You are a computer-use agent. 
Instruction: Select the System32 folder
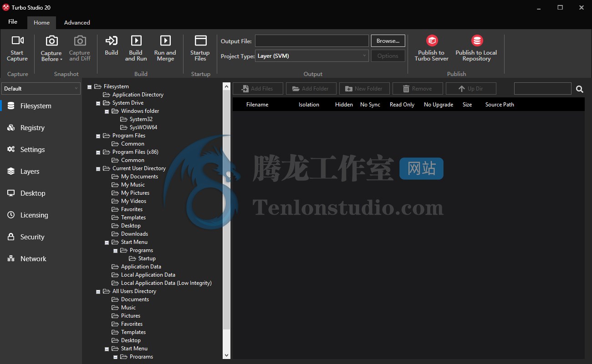tap(141, 119)
